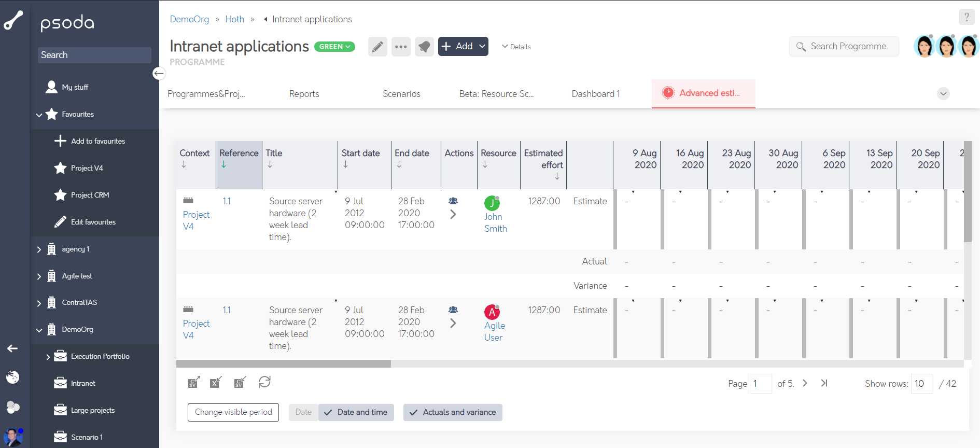Click the Excel export icon below table
The width and height of the screenshot is (980, 448).
pyautogui.click(x=216, y=382)
